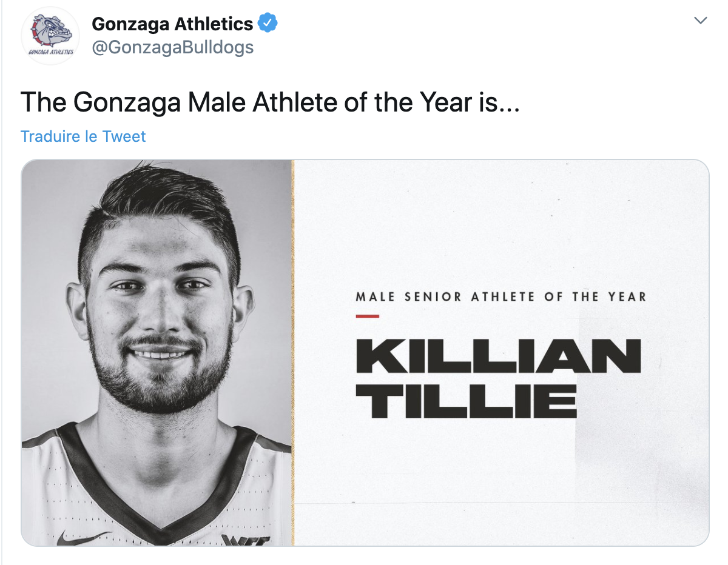This screenshot has width=728, height=565.
Task: Open the Gonzaga Athletics profile avatar
Action: [x=50, y=36]
